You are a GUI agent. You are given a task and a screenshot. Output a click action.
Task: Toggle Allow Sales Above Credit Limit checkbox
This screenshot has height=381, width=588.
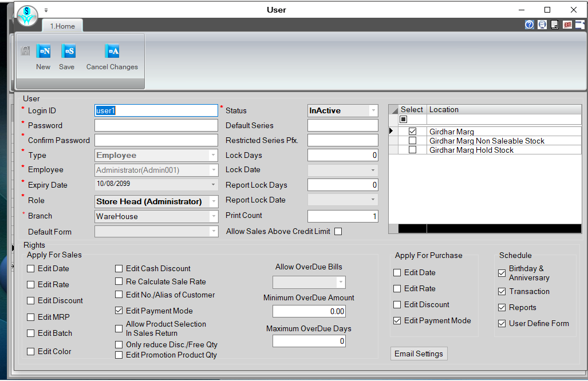[338, 232]
